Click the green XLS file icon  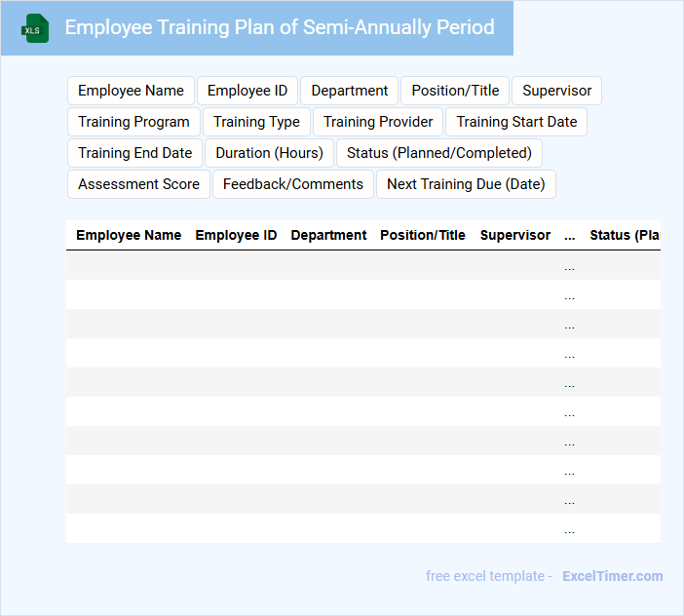pyautogui.click(x=35, y=28)
